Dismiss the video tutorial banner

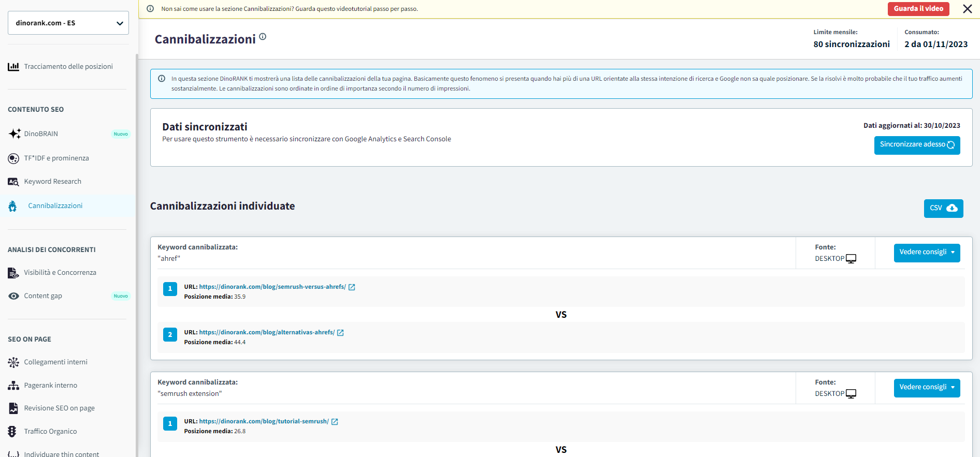[967, 9]
